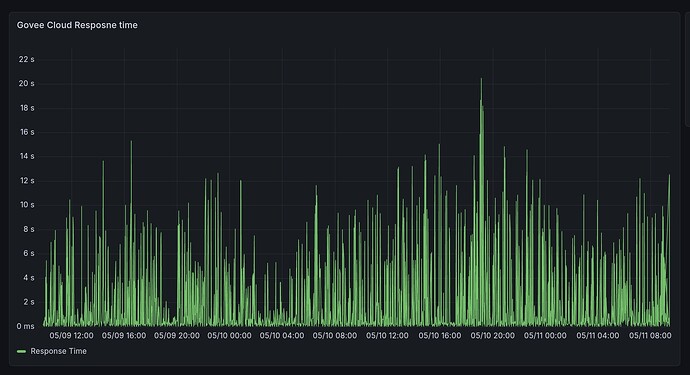This screenshot has width=690, height=375.
Task: Select the 22 s y-axis label
Action: [26, 59]
